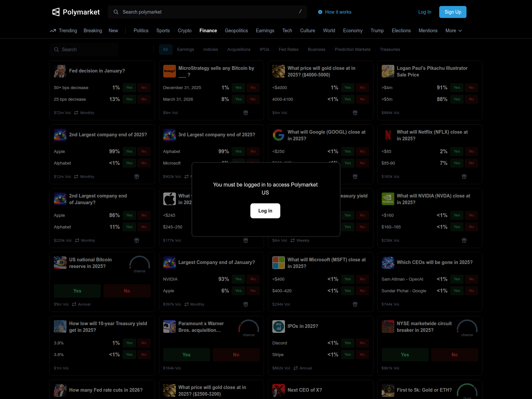Filter by Indicies

211,50
